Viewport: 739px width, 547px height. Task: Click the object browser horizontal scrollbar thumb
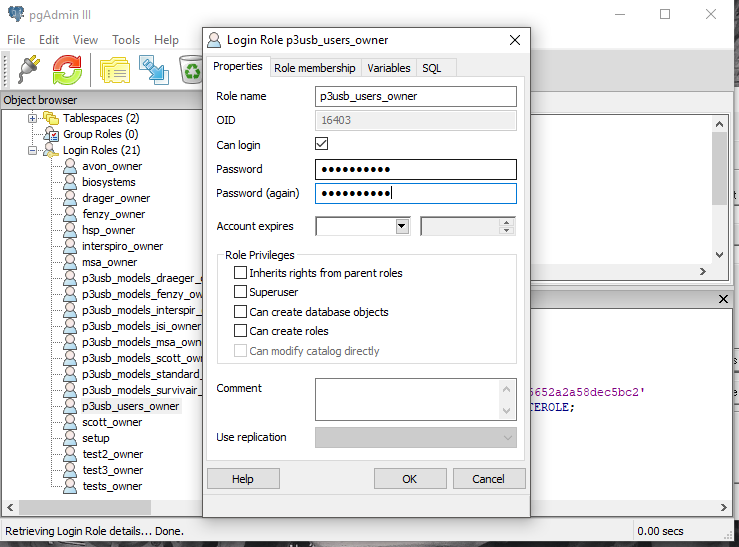pyautogui.click(x=85, y=507)
